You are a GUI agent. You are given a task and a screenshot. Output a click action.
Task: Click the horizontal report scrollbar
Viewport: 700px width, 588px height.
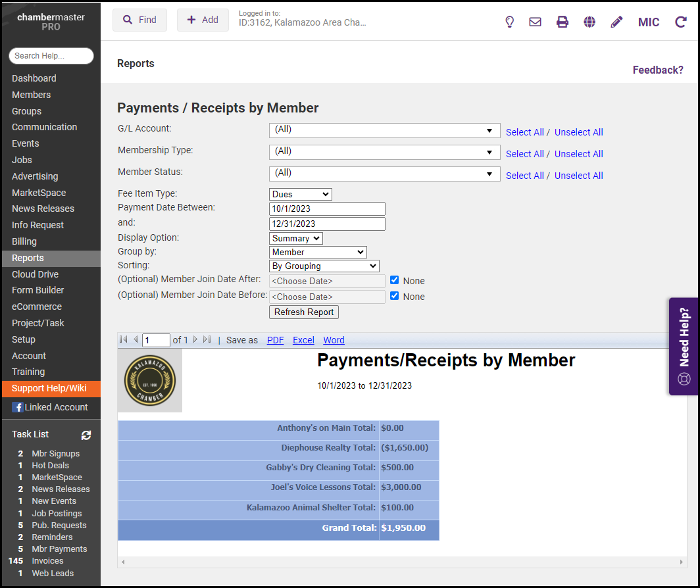pyautogui.click(x=402, y=562)
